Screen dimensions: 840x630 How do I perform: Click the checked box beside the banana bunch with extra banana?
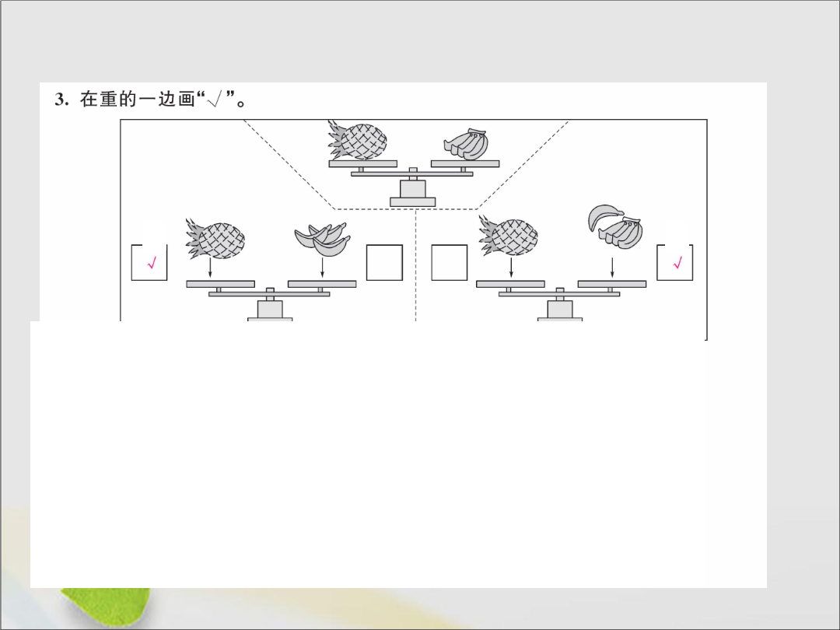(675, 263)
